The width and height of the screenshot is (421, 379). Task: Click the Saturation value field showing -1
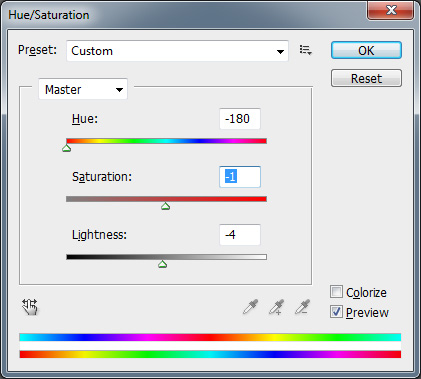[x=240, y=177]
